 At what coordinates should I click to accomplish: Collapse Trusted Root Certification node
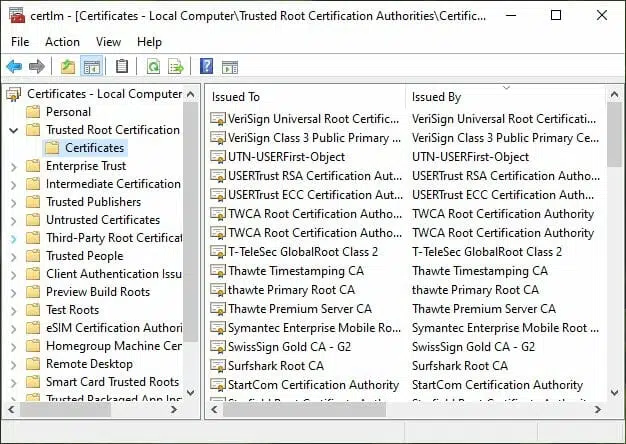(14, 130)
